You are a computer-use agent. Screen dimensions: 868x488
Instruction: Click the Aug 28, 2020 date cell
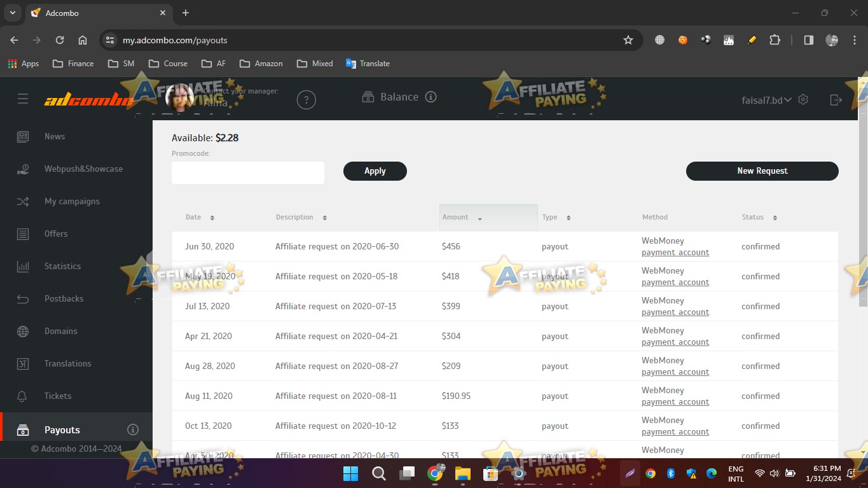tap(210, 366)
